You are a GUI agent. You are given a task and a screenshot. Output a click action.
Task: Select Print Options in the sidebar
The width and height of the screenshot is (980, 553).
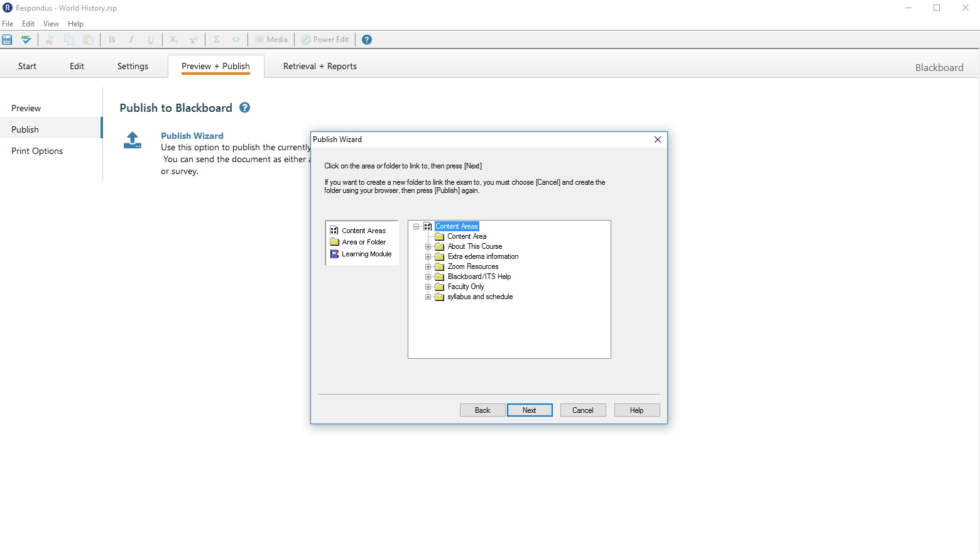37,151
